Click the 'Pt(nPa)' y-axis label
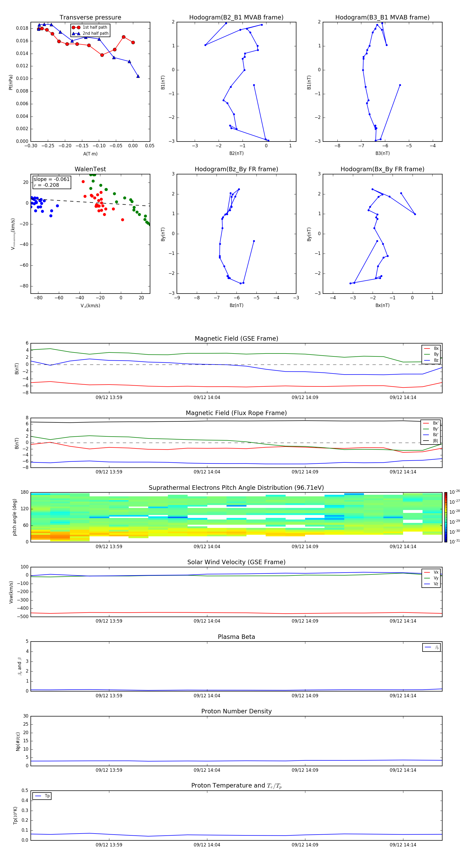The image size is (473, 868). tap(11, 82)
